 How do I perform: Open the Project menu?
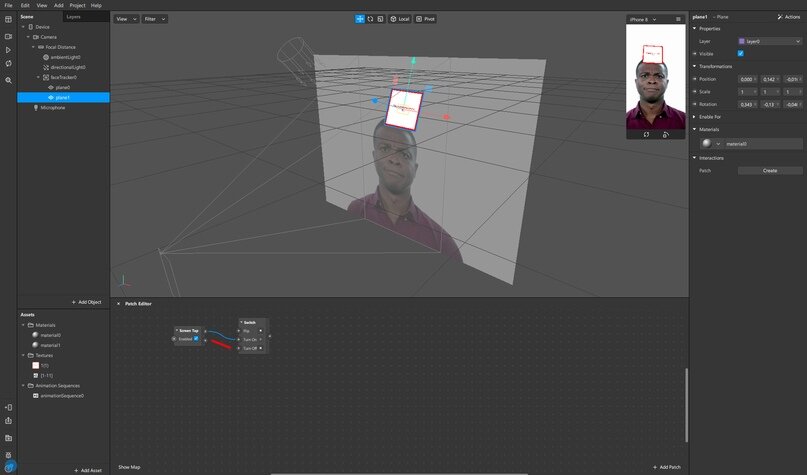(x=77, y=5)
